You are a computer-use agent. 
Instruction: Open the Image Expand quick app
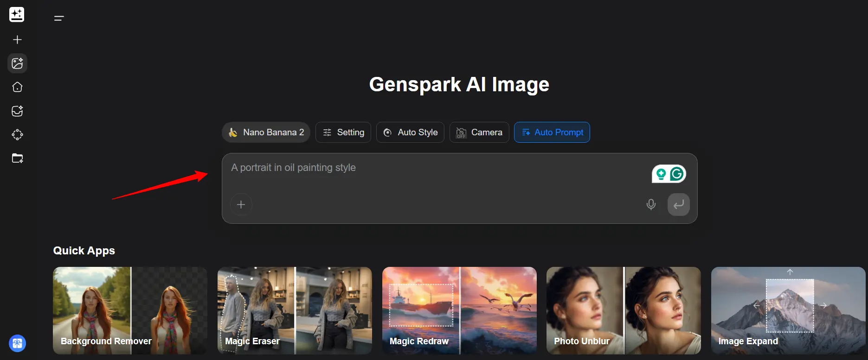788,310
